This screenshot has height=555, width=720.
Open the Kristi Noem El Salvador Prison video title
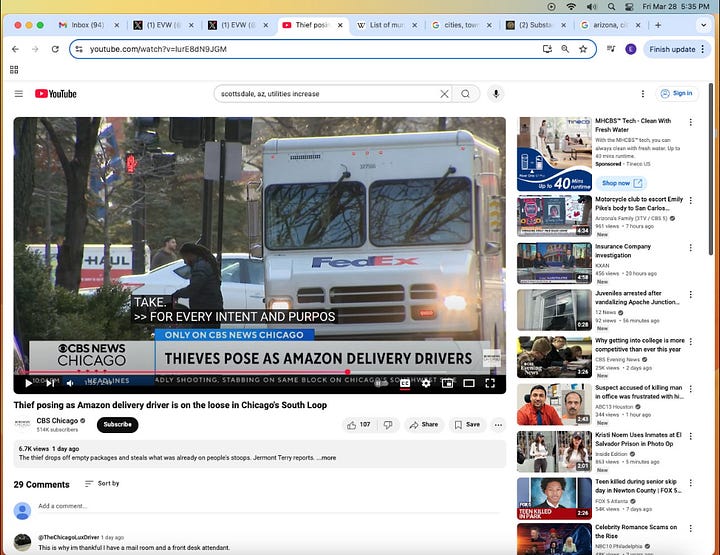638,439
